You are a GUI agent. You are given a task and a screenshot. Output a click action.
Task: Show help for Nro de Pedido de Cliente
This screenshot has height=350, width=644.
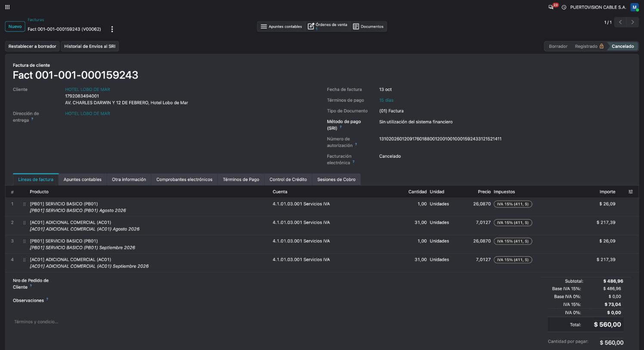pos(31,286)
